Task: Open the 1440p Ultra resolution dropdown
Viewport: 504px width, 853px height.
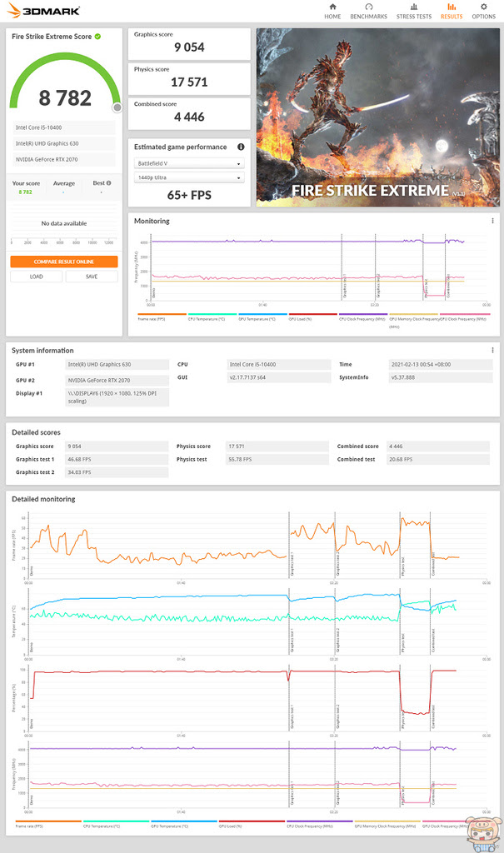Action: click(189, 177)
